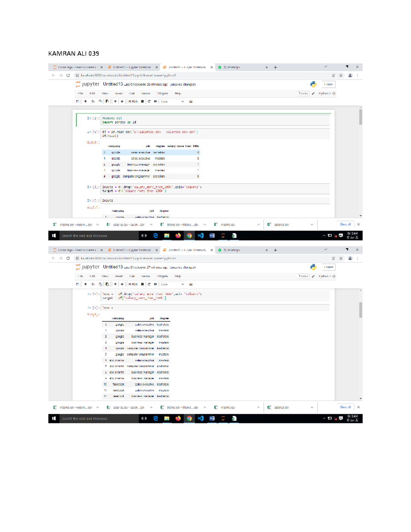Click the vertical scrollbar thumb in the bottom notebook
Screen dimensions: 411x532
coord(361,310)
